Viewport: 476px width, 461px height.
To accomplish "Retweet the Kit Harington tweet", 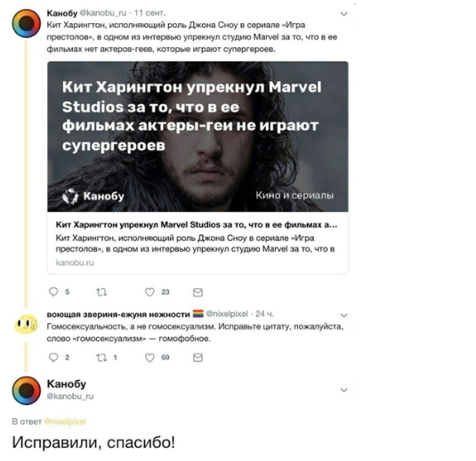I will (101, 292).
